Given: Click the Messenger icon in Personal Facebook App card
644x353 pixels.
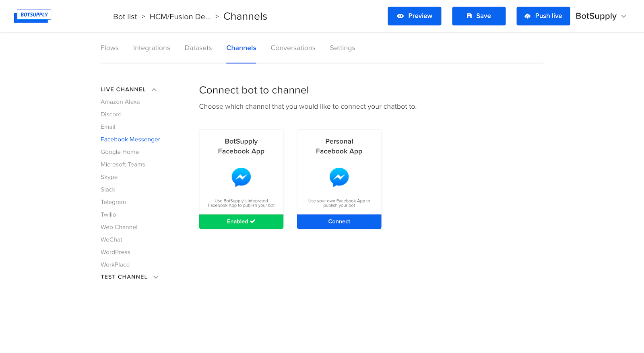Looking at the screenshot, I should [339, 177].
